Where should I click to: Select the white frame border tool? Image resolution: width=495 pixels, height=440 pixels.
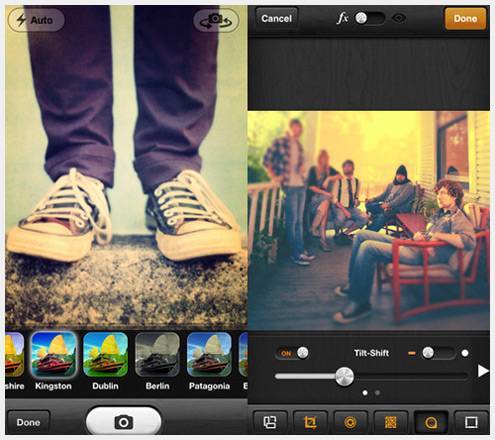tap(471, 422)
